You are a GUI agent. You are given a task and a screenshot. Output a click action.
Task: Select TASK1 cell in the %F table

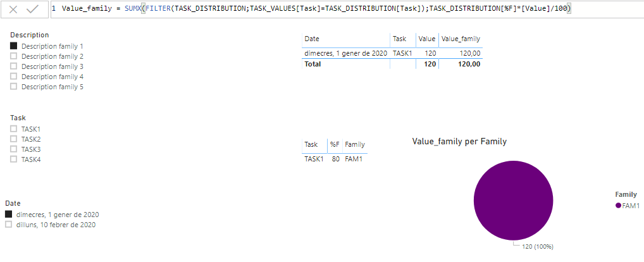tap(314, 159)
